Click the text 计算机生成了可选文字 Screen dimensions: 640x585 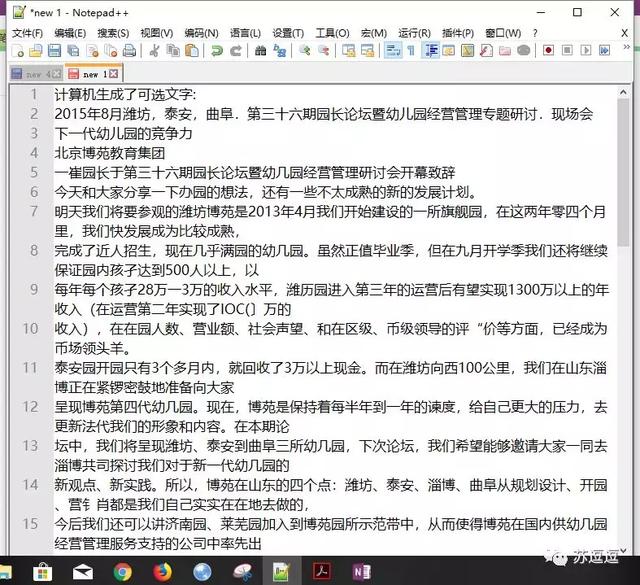124,95
